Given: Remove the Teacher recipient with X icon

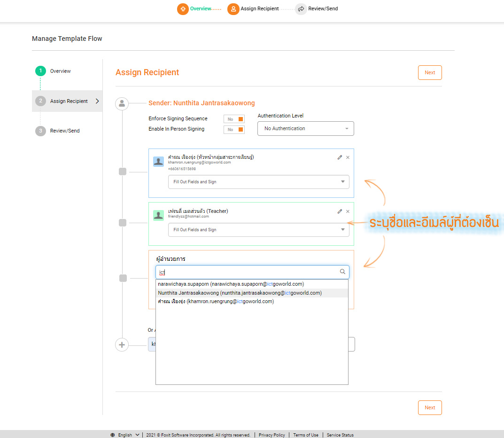Looking at the screenshot, I should click(348, 211).
